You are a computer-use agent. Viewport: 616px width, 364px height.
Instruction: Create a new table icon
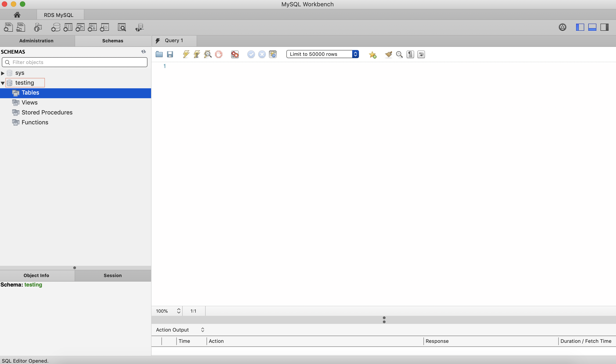[68, 27]
